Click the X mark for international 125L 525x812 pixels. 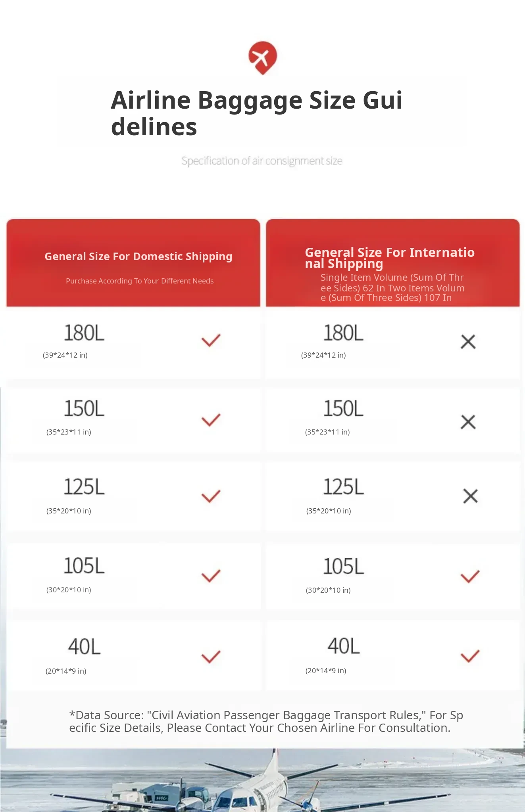click(471, 496)
